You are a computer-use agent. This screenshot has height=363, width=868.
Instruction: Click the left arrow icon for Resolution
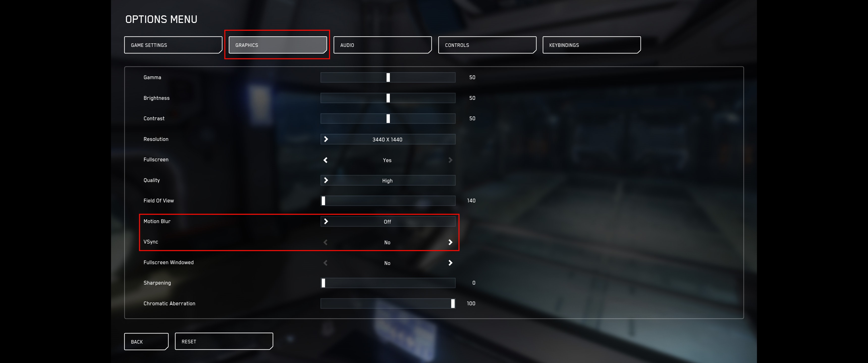pyautogui.click(x=326, y=139)
